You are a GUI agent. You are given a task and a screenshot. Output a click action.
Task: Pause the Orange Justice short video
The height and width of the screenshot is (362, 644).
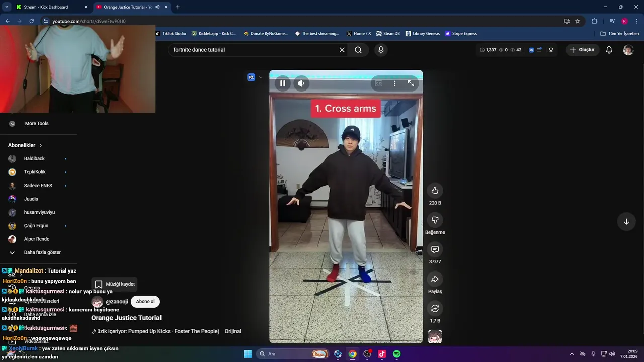pos(283,83)
